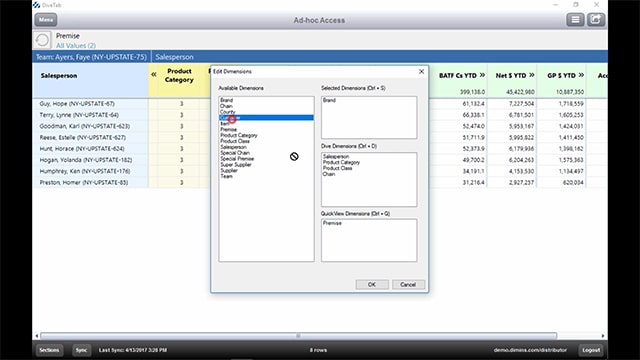
Task: Select Chain in Dive Dimensions box
Action: [x=329, y=174]
